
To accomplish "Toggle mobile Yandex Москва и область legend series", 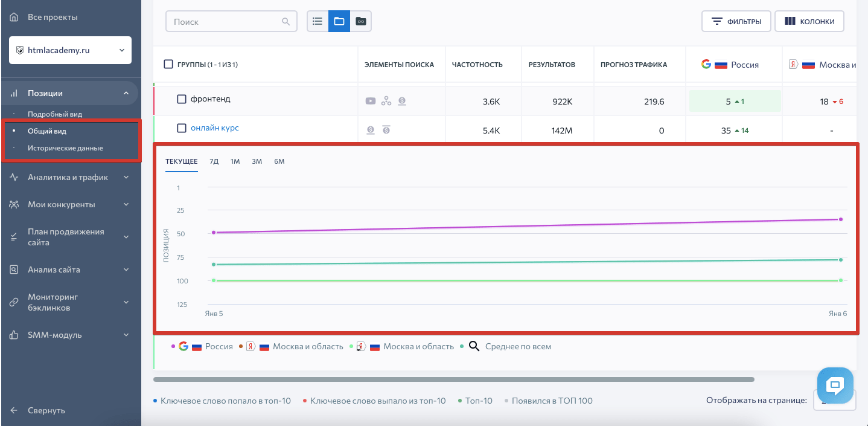I will click(x=402, y=346).
